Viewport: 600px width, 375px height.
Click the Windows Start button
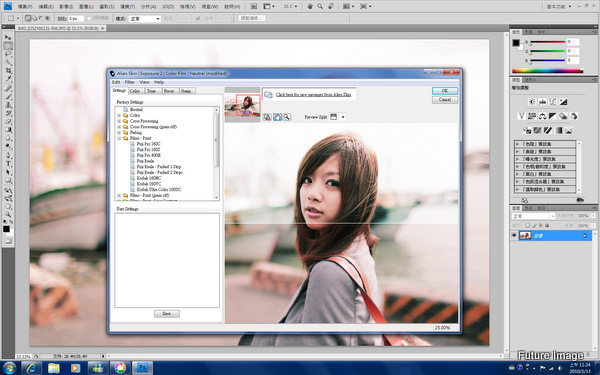[x=9, y=368]
